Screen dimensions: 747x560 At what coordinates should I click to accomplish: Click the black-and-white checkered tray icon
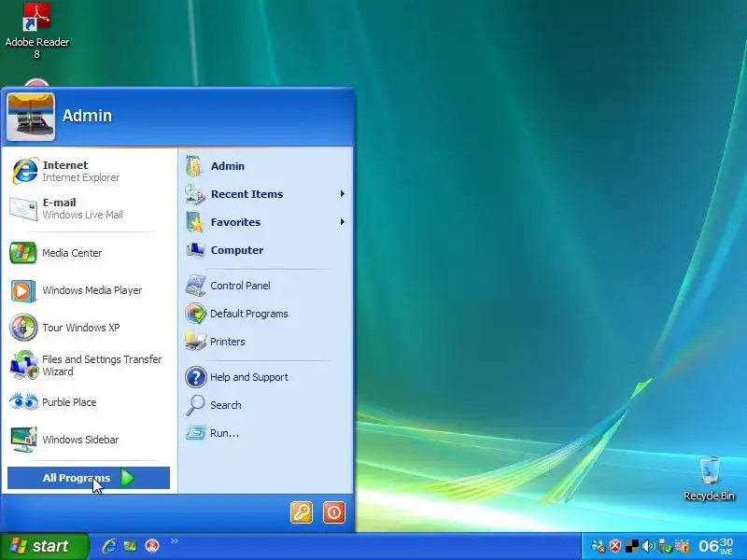[x=632, y=546]
